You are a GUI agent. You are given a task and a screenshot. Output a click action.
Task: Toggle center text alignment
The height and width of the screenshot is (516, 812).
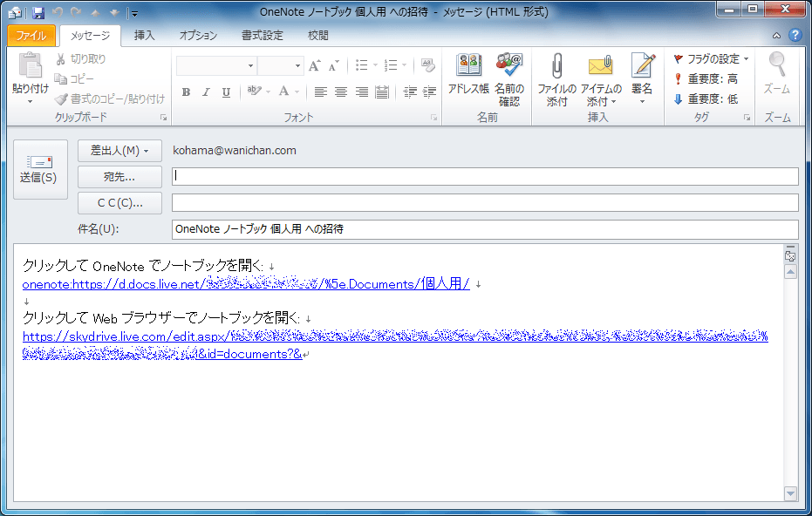(x=341, y=92)
